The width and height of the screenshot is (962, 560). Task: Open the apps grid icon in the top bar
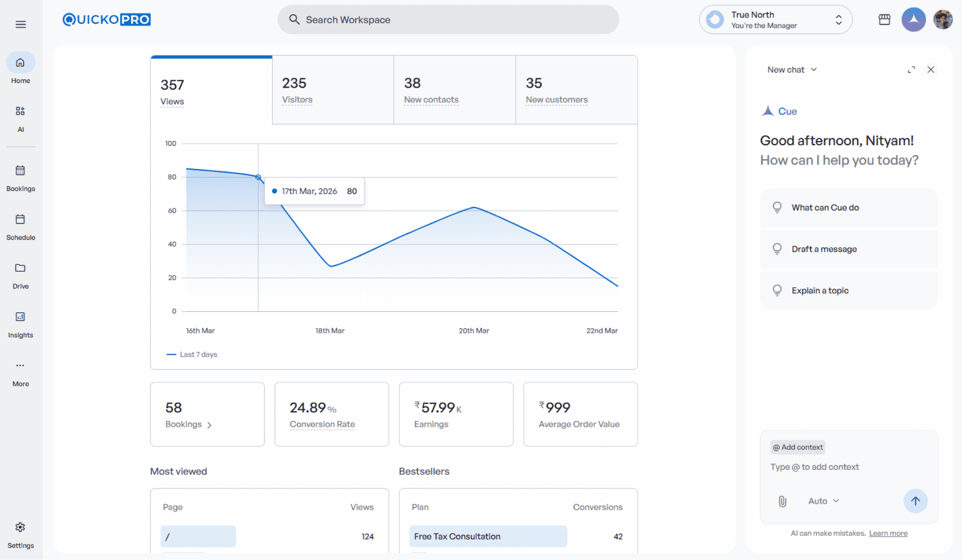[884, 19]
